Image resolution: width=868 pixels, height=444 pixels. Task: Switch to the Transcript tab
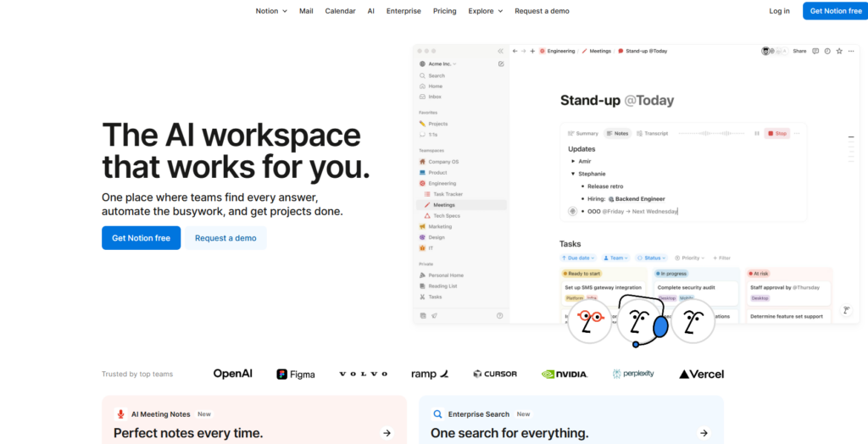tap(651, 133)
